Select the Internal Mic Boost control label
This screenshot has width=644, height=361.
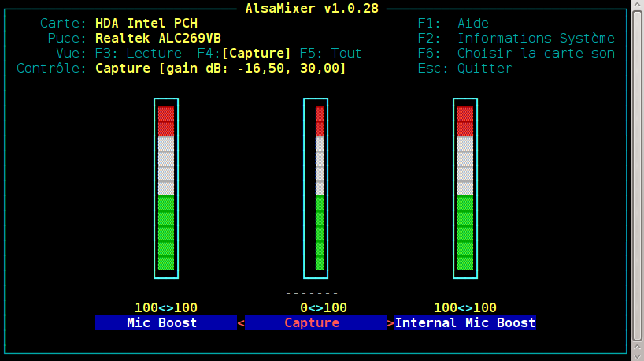pyautogui.click(x=465, y=322)
